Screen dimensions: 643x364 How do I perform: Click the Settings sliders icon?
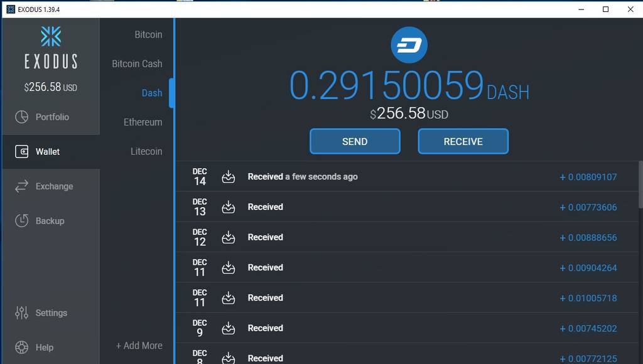[x=22, y=313]
